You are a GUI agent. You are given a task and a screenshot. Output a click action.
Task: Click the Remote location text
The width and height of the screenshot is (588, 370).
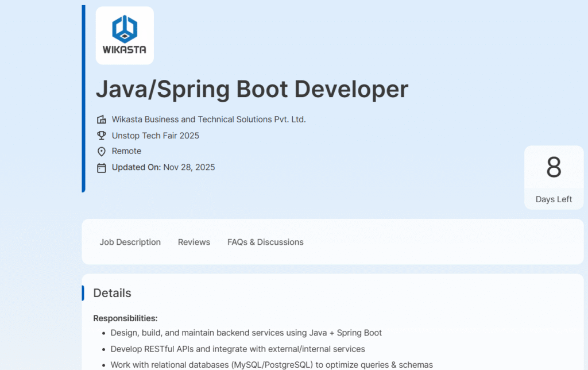click(x=126, y=151)
